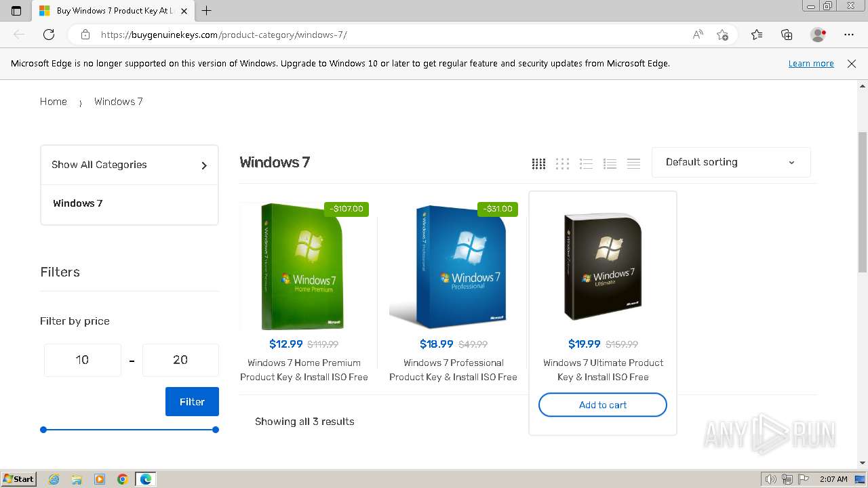The width and height of the screenshot is (868, 488).
Task: Grab the left price slider handle
Action: (43, 430)
